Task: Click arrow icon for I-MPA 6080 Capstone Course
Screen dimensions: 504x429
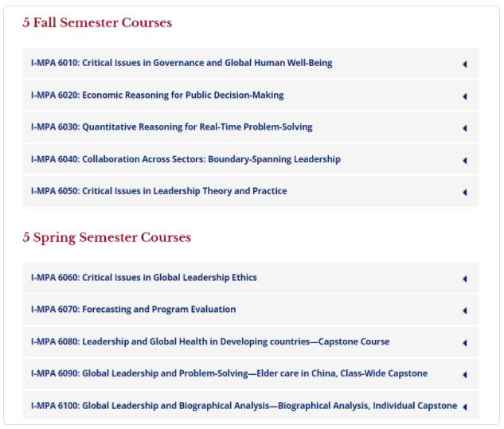Action: click(x=464, y=343)
